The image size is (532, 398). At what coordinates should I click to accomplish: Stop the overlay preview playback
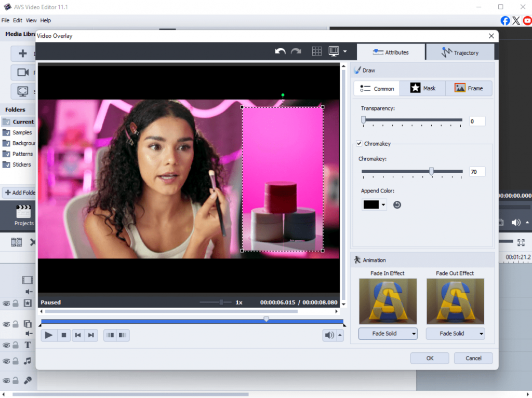pos(64,335)
